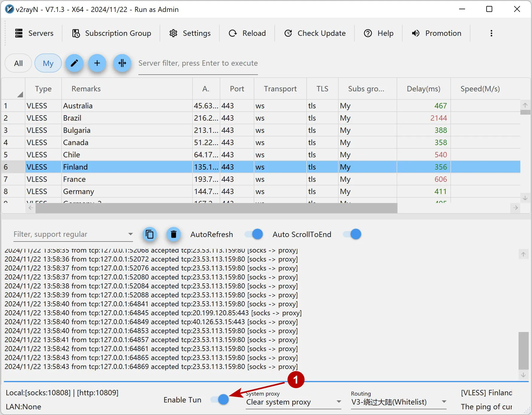This screenshot has height=415, width=532.
Task: Click the LAN:None status text
Action: [24, 407]
